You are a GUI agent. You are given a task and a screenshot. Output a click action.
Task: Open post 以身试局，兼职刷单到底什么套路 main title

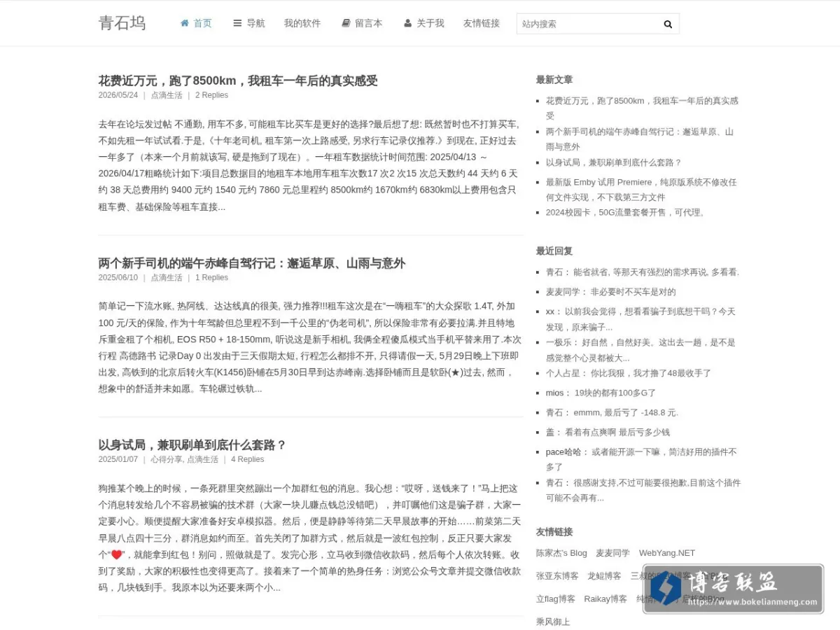click(x=192, y=445)
